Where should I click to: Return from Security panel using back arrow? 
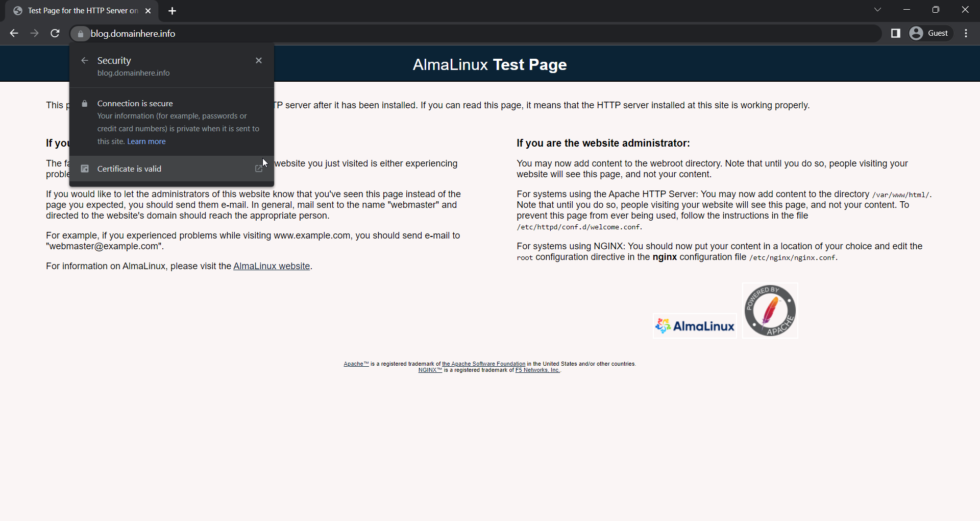click(85, 60)
